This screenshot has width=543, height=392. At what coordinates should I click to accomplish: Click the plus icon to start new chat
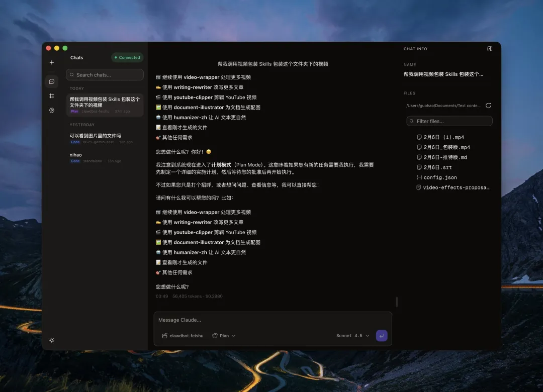(x=51, y=63)
